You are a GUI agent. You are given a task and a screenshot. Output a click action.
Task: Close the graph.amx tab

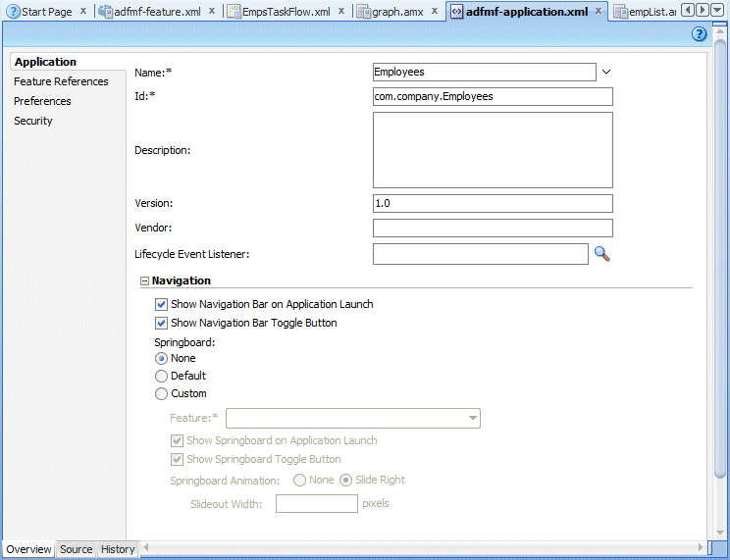(435, 11)
